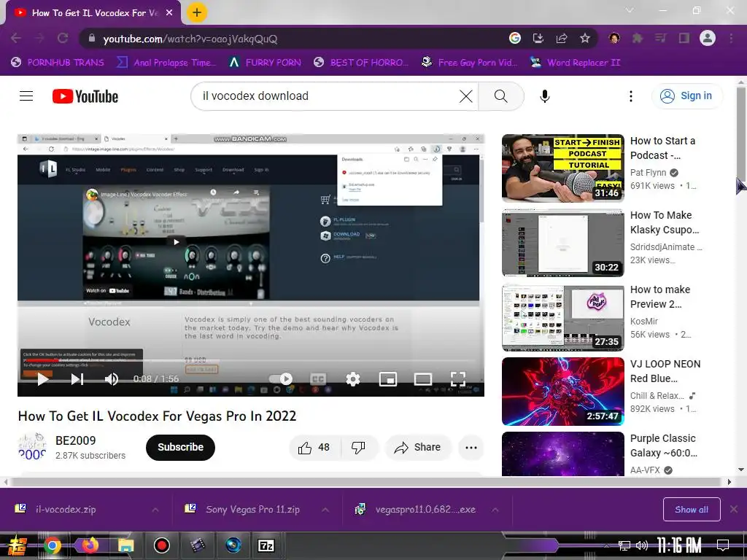Viewport: 747px width, 560px height.
Task: Open browser extensions puzzle icon
Action: coord(638,38)
